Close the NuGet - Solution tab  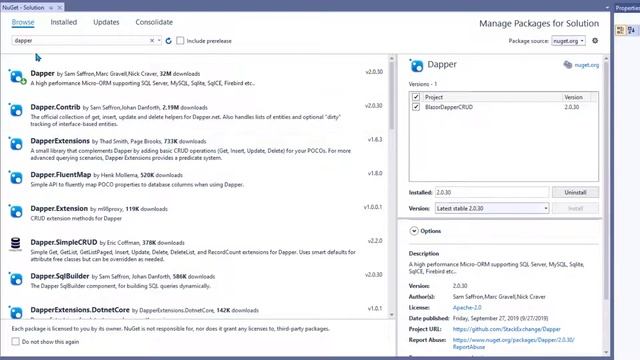tap(60, 8)
